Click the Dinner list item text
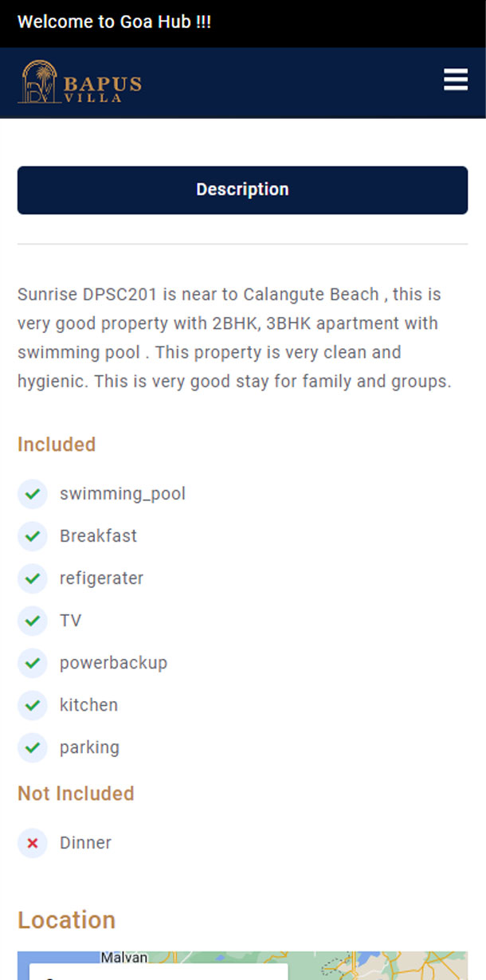Screen dimensions: 486x980 85,843
